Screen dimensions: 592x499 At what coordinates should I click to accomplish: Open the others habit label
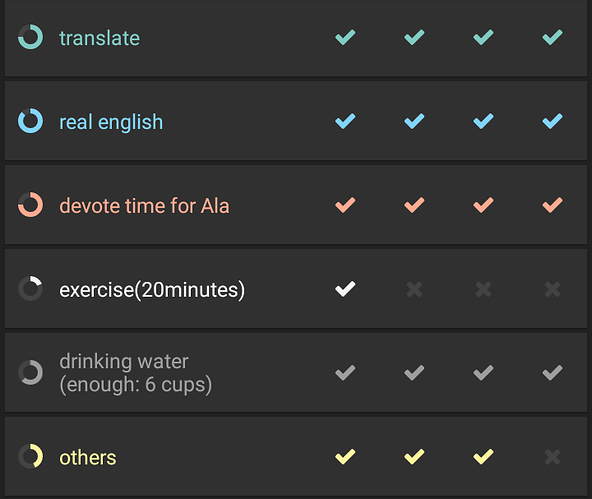coord(88,457)
